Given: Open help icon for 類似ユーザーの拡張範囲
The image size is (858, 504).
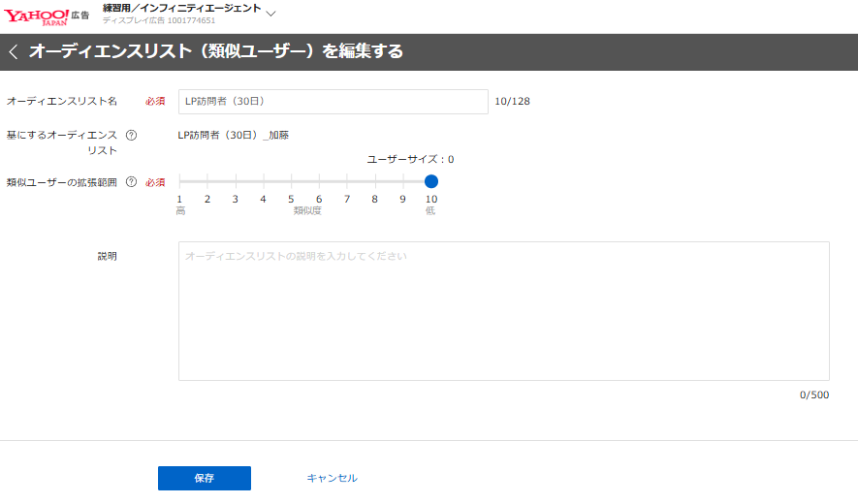Looking at the screenshot, I should point(131,182).
